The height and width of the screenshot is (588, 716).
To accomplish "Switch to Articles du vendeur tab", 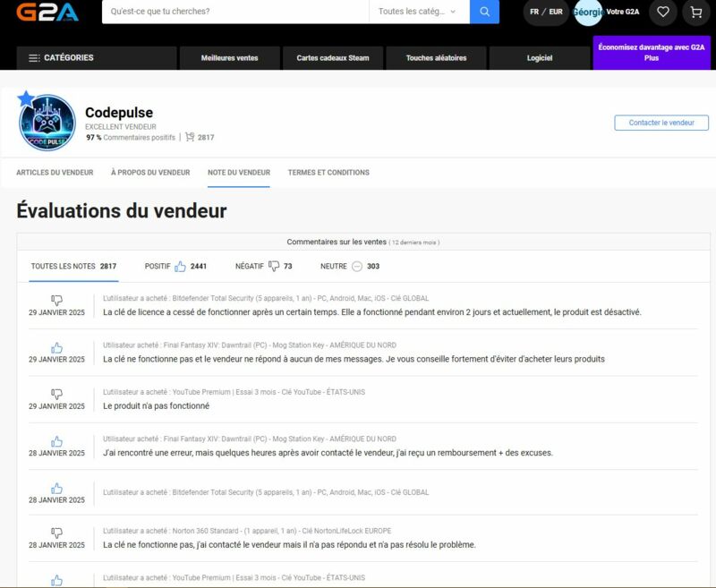I will 55,173.
